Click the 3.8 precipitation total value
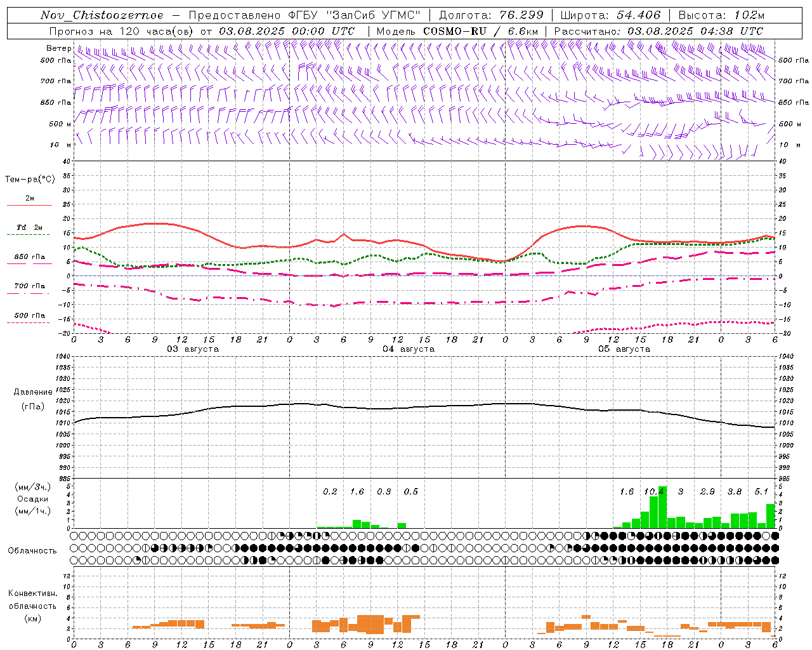This screenshot has height=650, width=812. click(x=735, y=492)
